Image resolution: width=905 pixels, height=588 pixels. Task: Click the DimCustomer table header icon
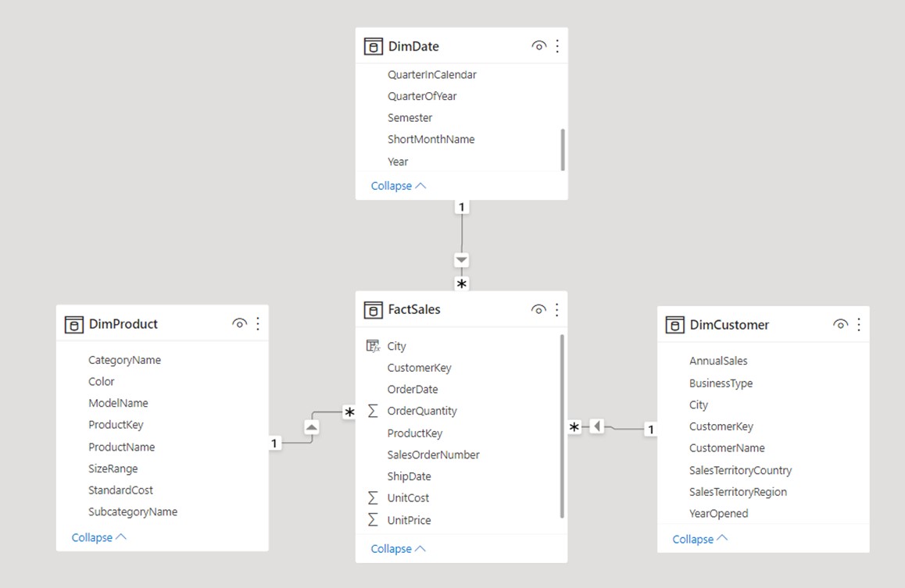[675, 325]
